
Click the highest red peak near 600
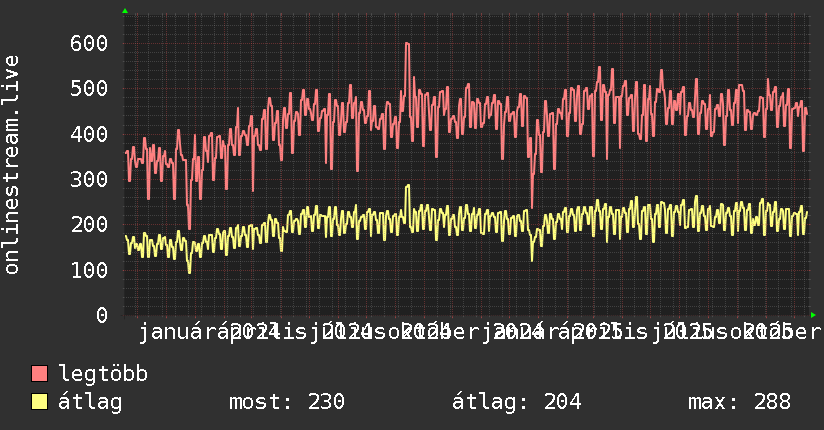point(407,44)
